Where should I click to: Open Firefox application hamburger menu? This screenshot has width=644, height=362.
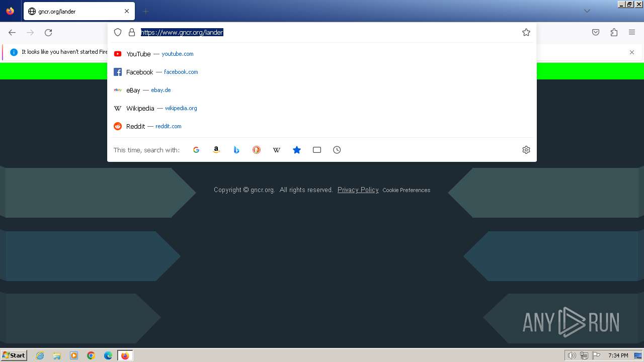[x=632, y=32]
